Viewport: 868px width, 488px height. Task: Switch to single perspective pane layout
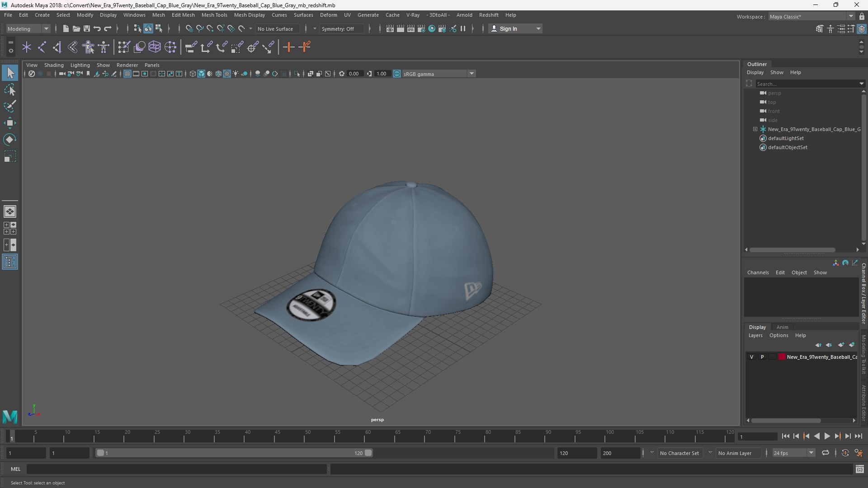click(10, 211)
